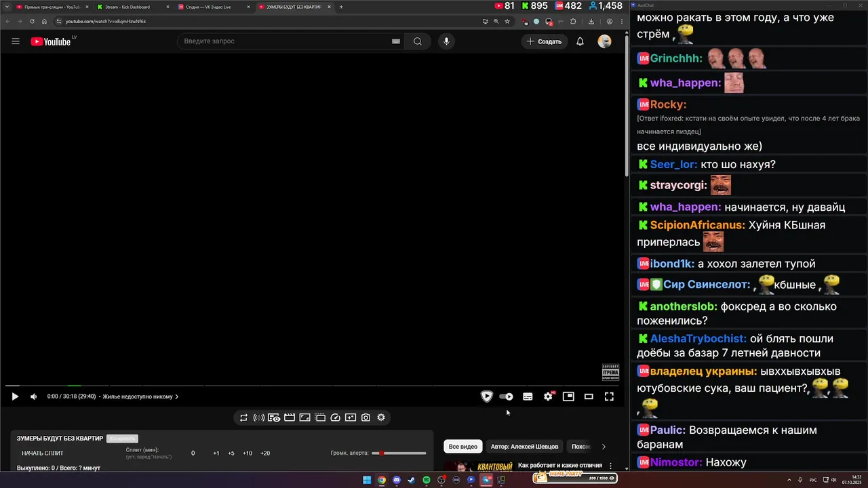Click the audio boost waves icon
This screenshot has height=488, width=868.
click(x=258, y=418)
